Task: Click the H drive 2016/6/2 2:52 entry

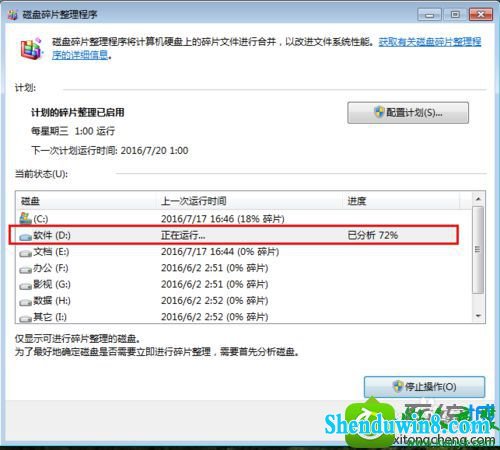Action: [x=215, y=301]
